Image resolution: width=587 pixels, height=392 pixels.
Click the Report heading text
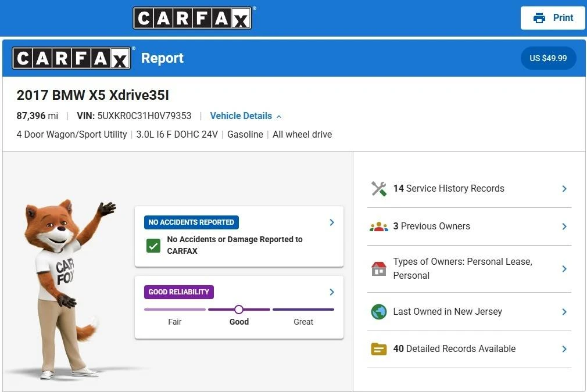click(x=162, y=58)
